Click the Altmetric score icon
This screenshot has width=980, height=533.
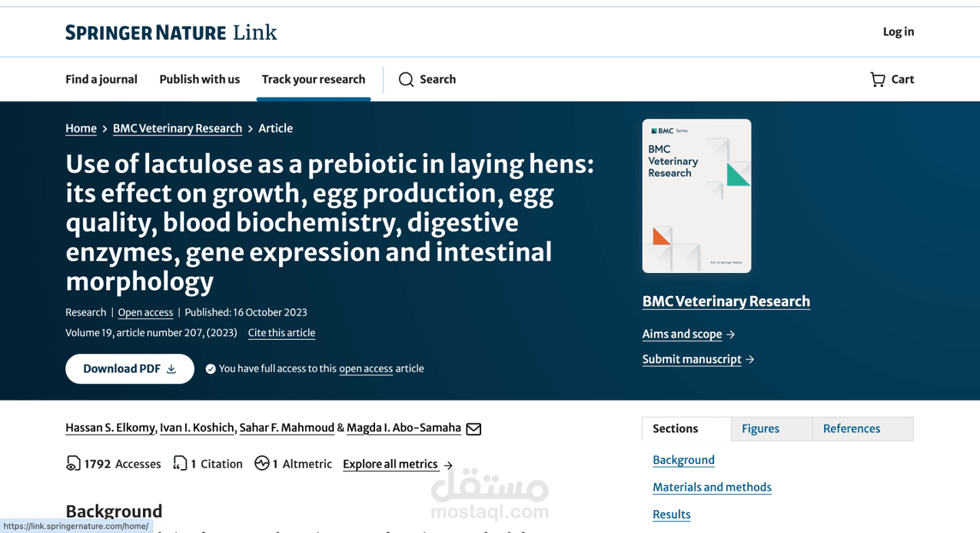262,464
